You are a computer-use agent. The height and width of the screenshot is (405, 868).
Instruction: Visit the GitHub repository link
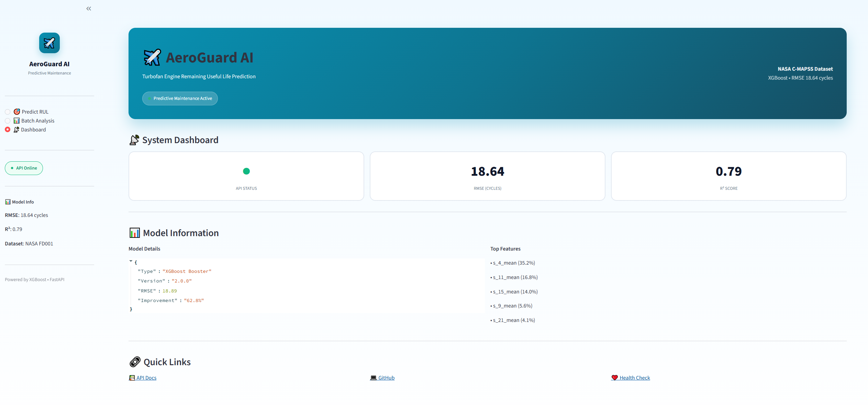(386, 378)
